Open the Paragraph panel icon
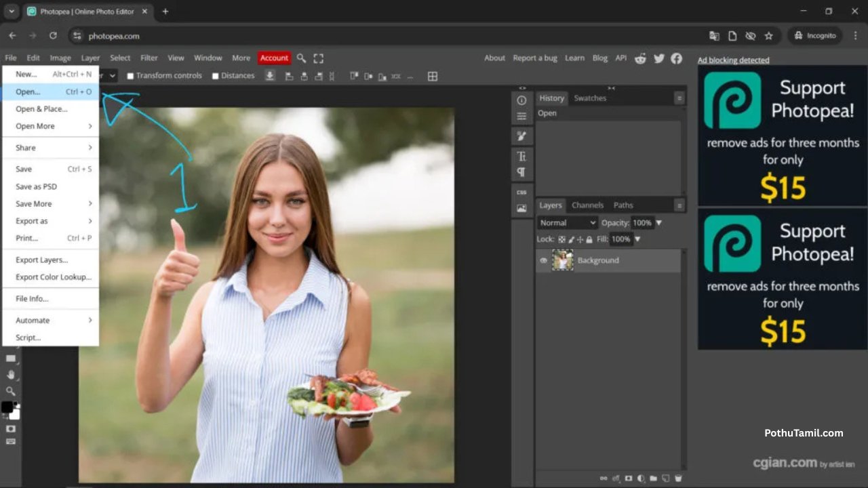Image resolution: width=868 pixels, height=488 pixels. (521, 172)
